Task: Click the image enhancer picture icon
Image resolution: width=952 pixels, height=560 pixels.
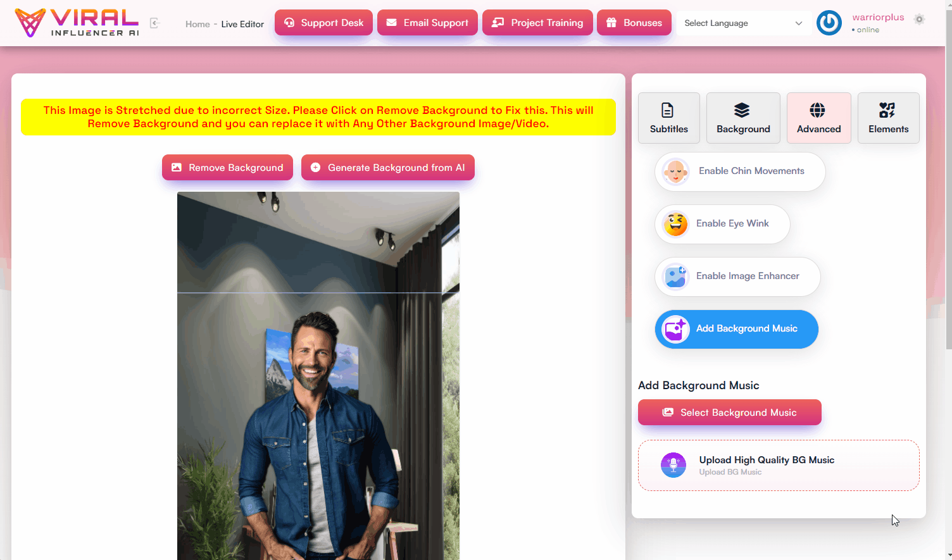Action: pos(675,277)
